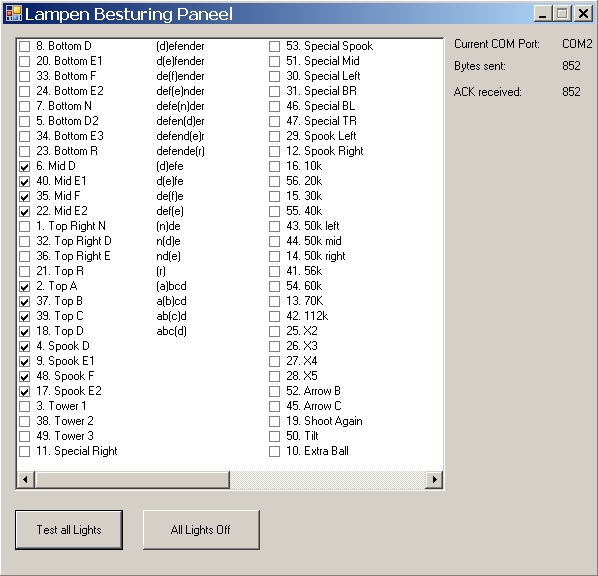Enable the 8. Bottom D checkbox
Viewport: 598px width, 576px height.
pos(24,47)
